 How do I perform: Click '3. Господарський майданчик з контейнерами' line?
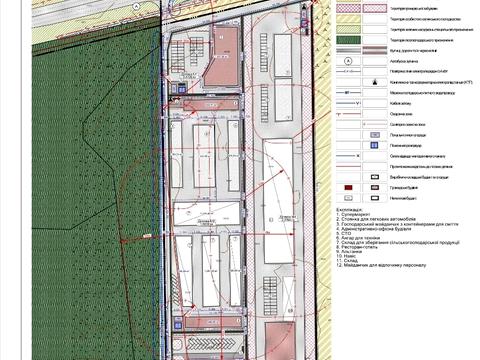(397, 224)
